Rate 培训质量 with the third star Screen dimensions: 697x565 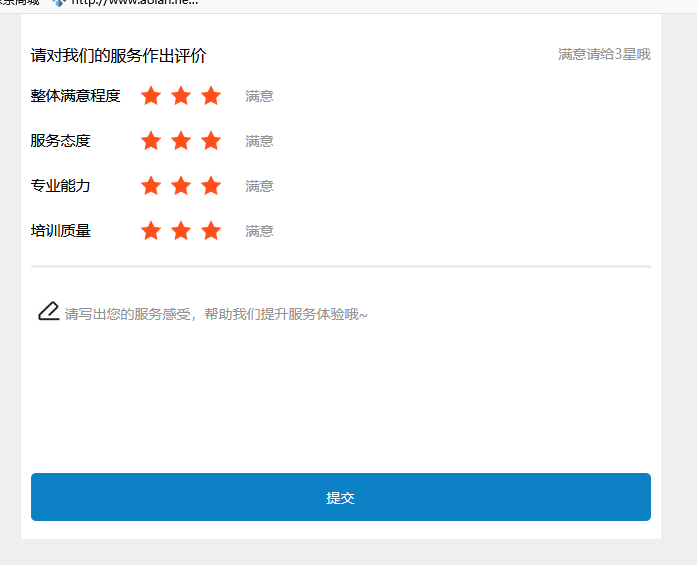(211, 231)
